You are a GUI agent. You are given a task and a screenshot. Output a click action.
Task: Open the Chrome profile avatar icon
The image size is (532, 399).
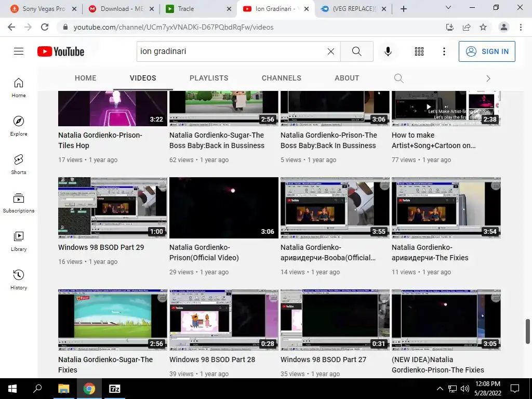tap(504, 27)
